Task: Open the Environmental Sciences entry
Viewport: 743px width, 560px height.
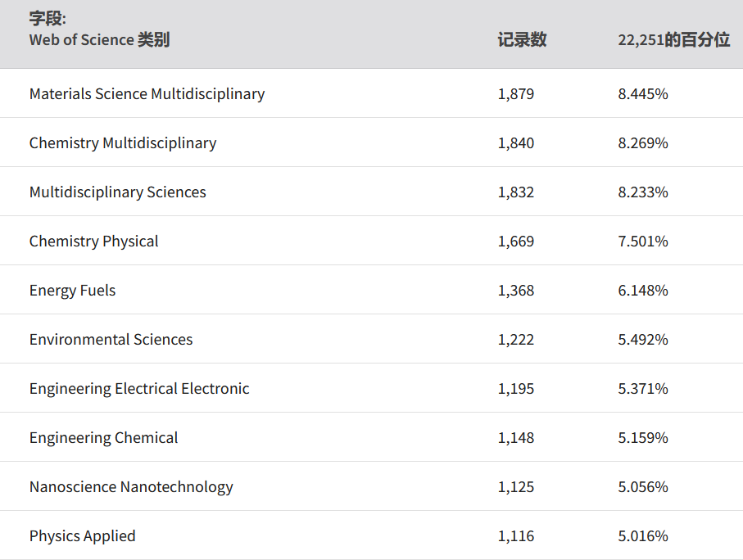Action: (111, 339)
